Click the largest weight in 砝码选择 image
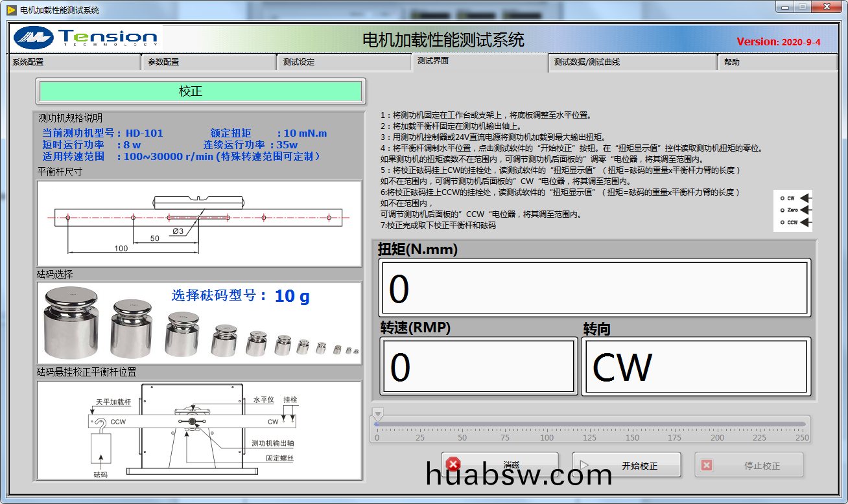Image resolution: width=848 pixels, height=504 pixels. tap(71, 322)
